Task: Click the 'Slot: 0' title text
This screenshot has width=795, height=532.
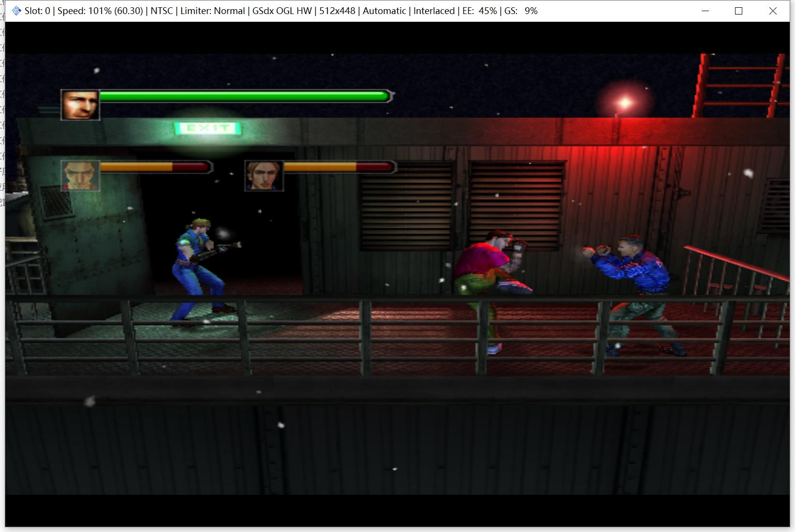Action: pyautogui.click(x=37, y=11)
